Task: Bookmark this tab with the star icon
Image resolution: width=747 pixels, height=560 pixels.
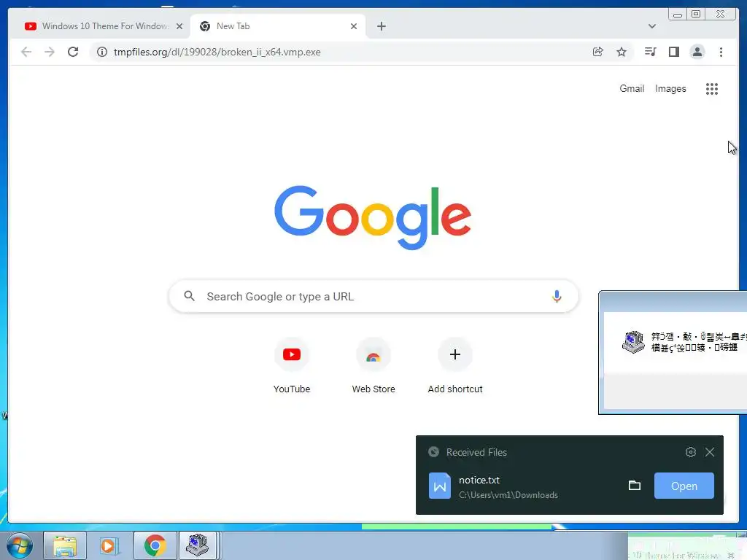Action: pyautogui.click(x=622, y=52)
